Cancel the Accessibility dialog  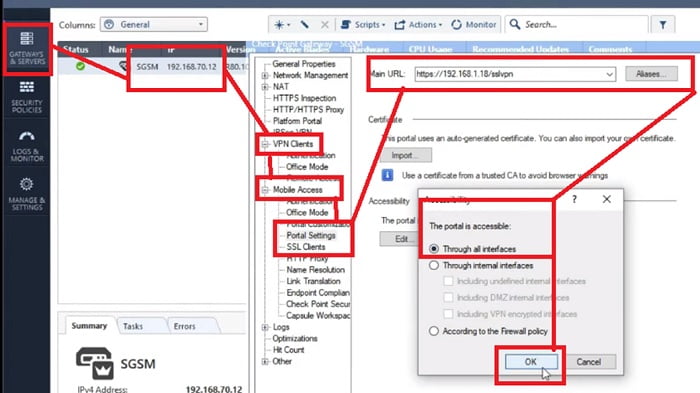pyautogui.click(x=588, y=362)
